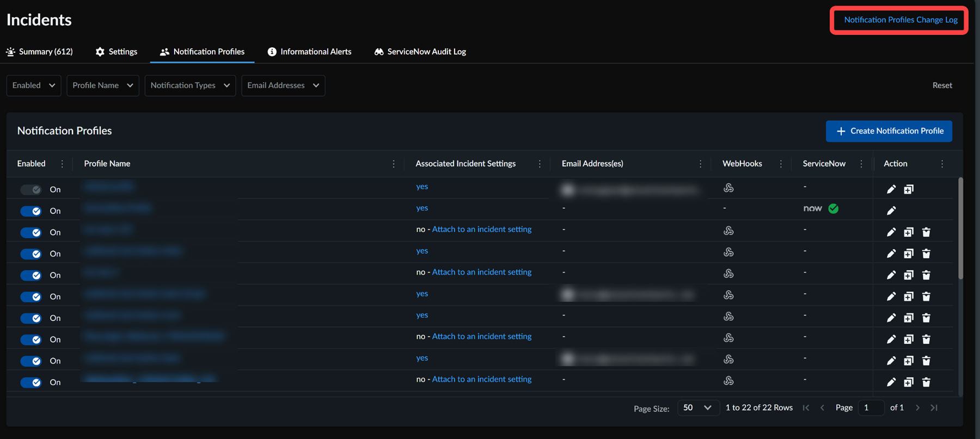Click Create Notification Profile button
Image resolution: width=980 pixels, height=439 pixels.
889,131
